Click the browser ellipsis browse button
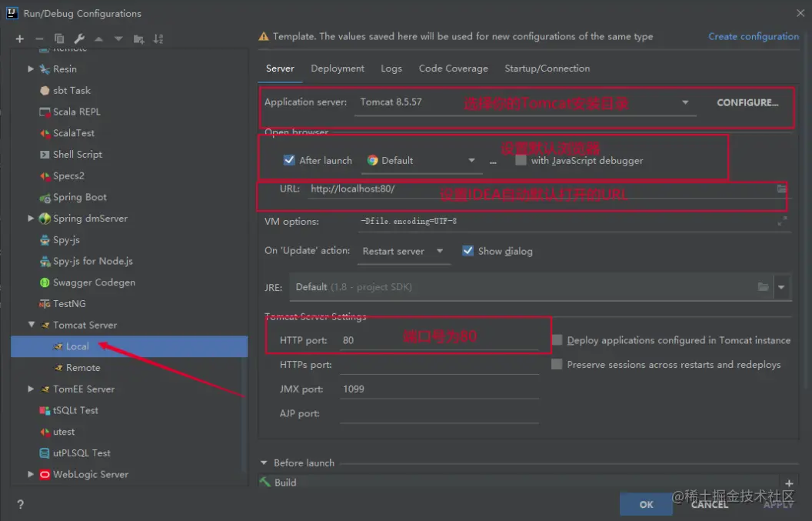Image resolution: width=812 pixels, height=521 pixels. (493, 162)
